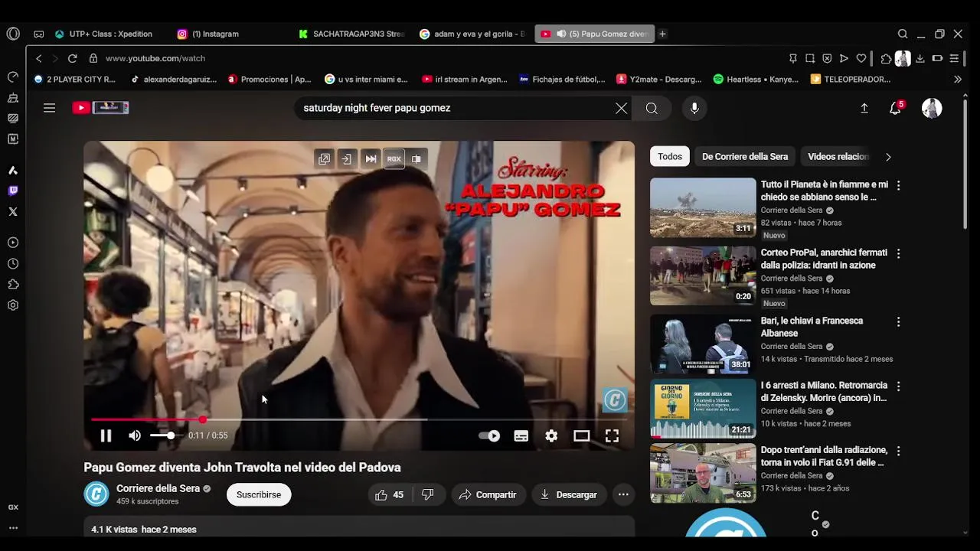Click the sidebar three-dots setup icon
The height and width of the screenshot is (551, 980).
coord(13,528)
